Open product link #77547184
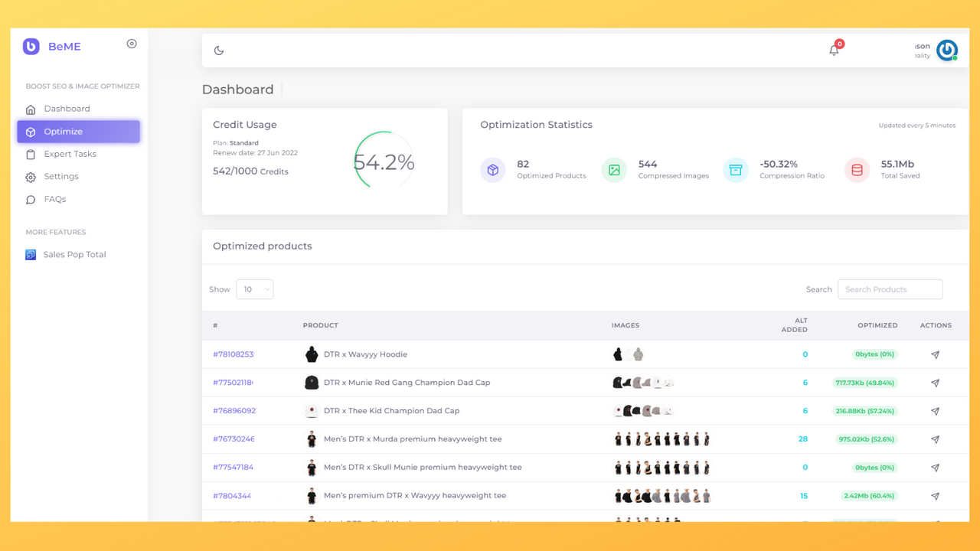 tap(233, 468)
